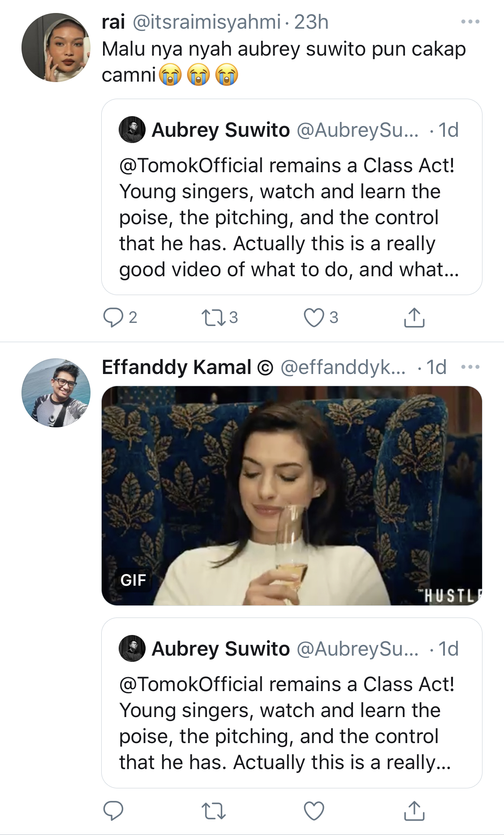The height and width of the screenshot is (835, 504).
Task: Open @itsraimisyahmi profile handle
Action: pyautogui.click(x=207, y=22)
